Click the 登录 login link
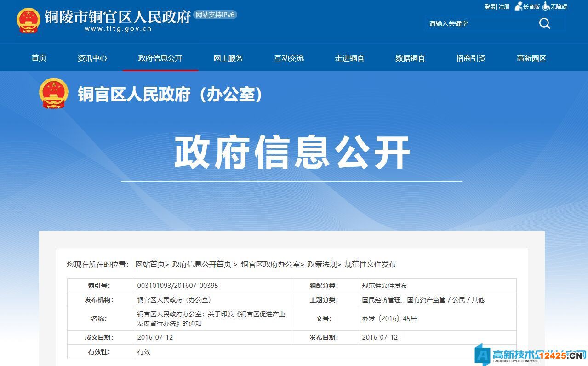The height and width of the screenshot is (366, 588). pyautogui.click(x=490, y=7)
